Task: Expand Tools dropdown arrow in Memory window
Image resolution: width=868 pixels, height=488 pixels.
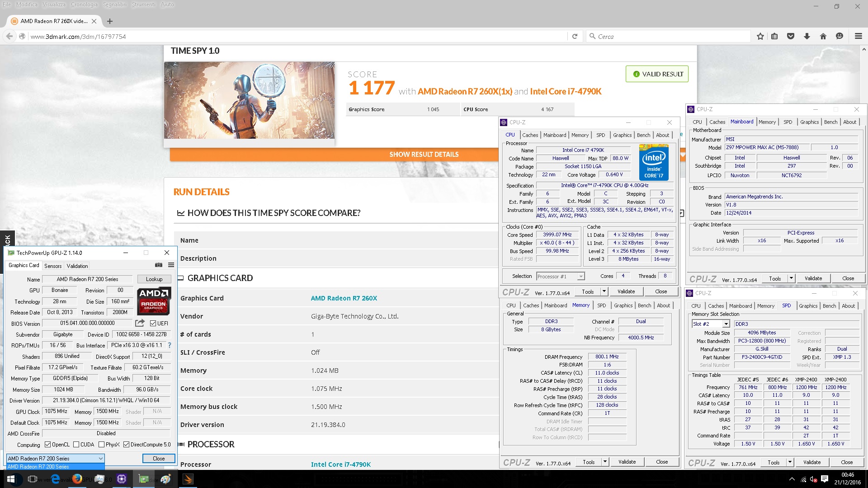Action: tap(605, 462)
